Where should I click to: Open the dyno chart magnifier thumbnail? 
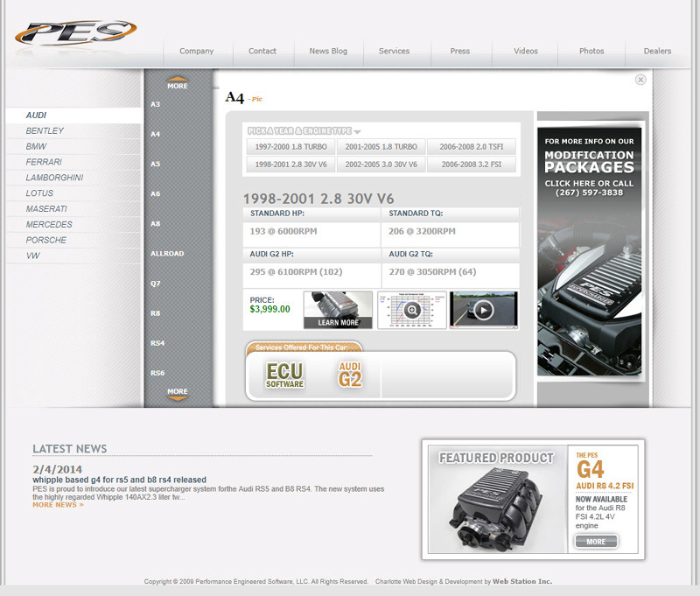[x=411, y=310]
